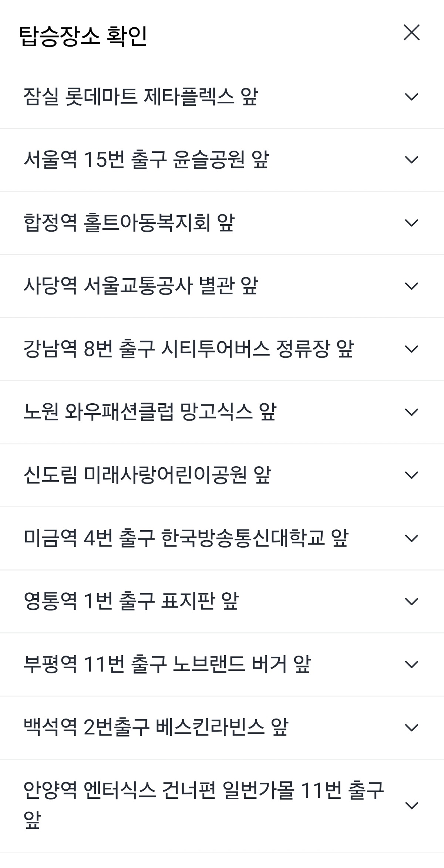
Task: Choose 미금역 한국방송통신대학교 앞 text
Action: (x=186, y=538)
